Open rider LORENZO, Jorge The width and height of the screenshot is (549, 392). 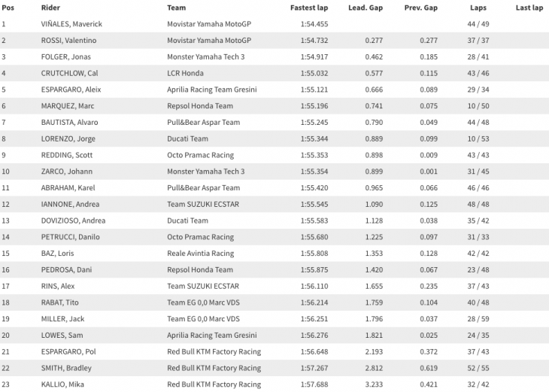point(69,139)
